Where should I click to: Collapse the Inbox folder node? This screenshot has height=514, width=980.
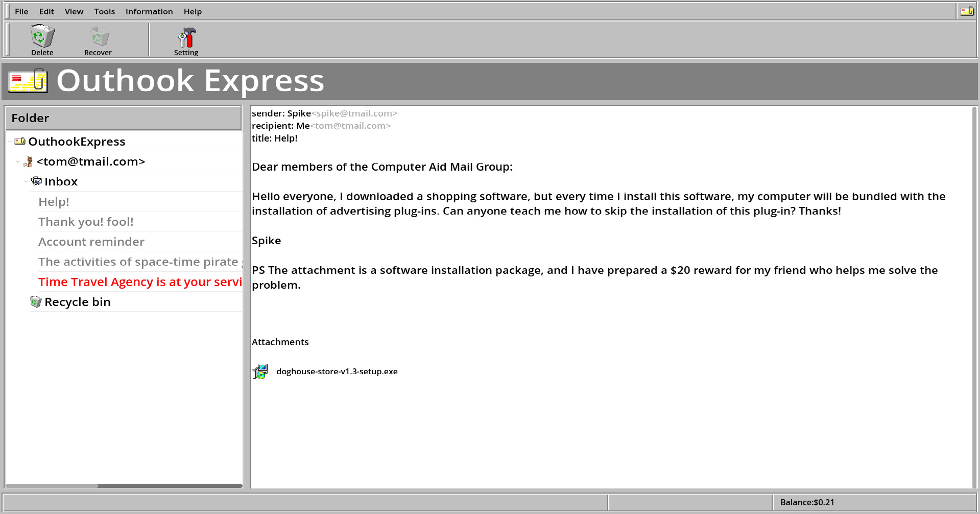coord(26,181)
